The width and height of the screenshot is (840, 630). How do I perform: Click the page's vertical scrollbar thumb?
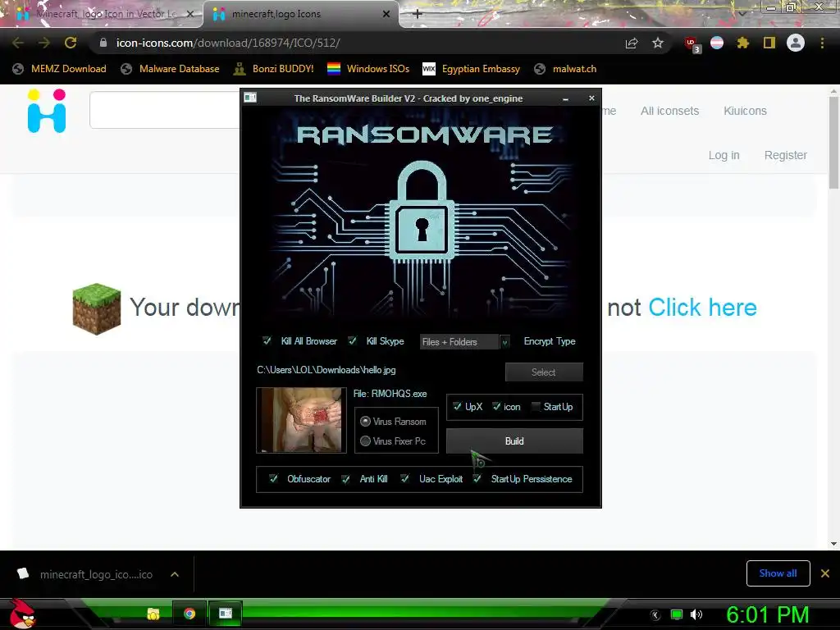click(x=833, y=142)
